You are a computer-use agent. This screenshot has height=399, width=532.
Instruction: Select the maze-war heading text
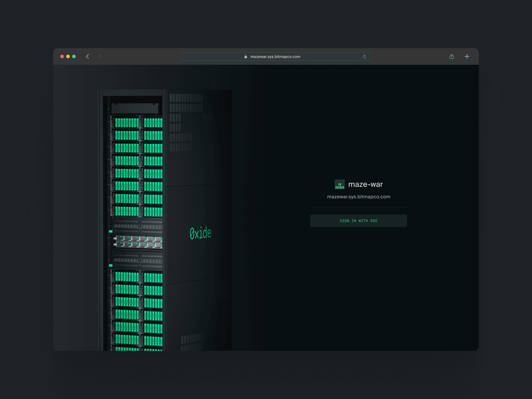tap(365, 184)
